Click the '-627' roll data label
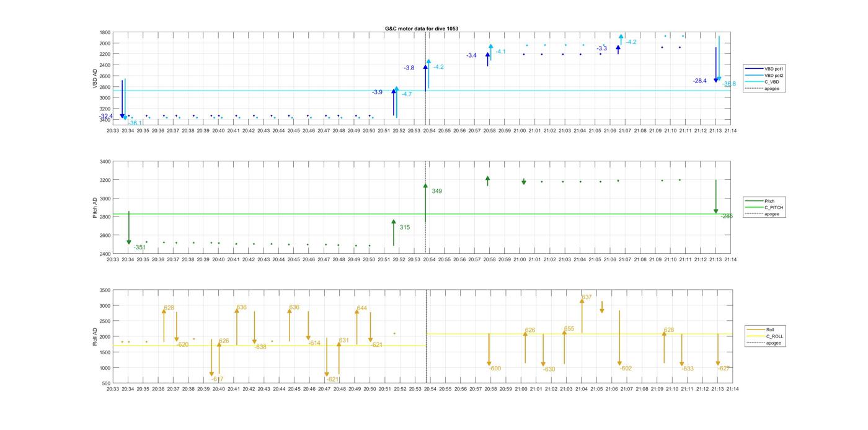This screenshot has height=430, width=868. point(724,368)
